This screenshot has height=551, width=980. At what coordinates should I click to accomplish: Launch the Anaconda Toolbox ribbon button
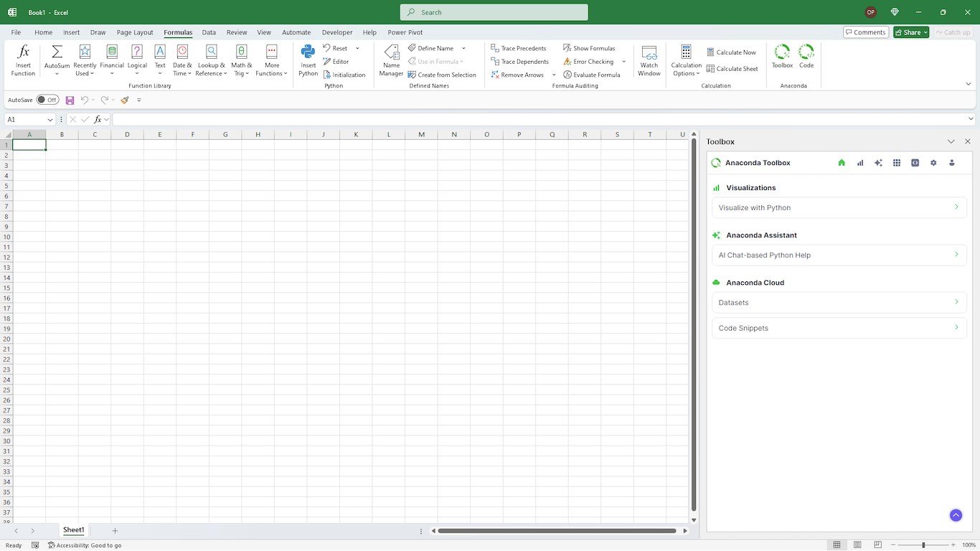pos(782,56)
